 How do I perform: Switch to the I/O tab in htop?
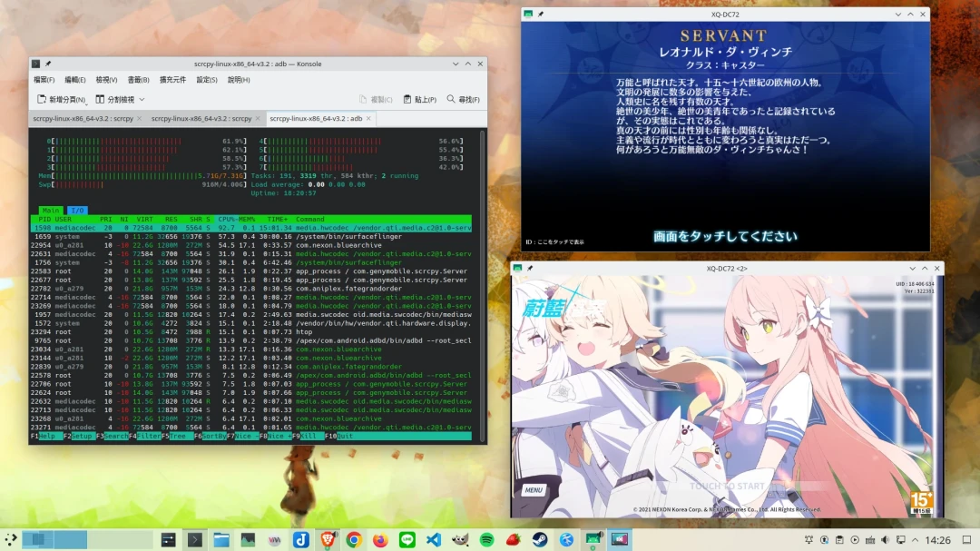[x=76, y=211]
